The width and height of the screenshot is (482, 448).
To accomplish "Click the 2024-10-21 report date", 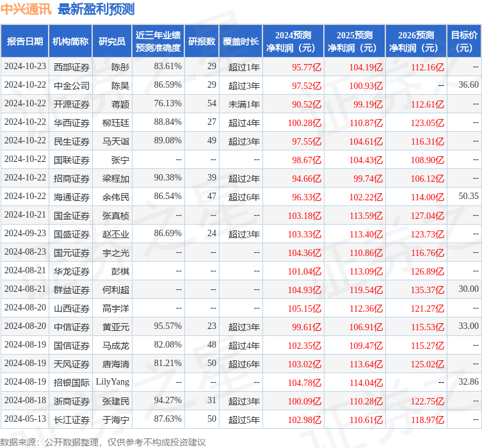I will click(x=25, y=215).
